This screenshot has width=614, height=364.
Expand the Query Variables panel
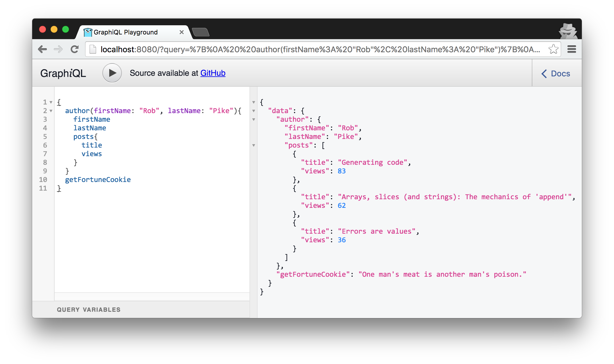pyautogui.click(x=89, y=309)
